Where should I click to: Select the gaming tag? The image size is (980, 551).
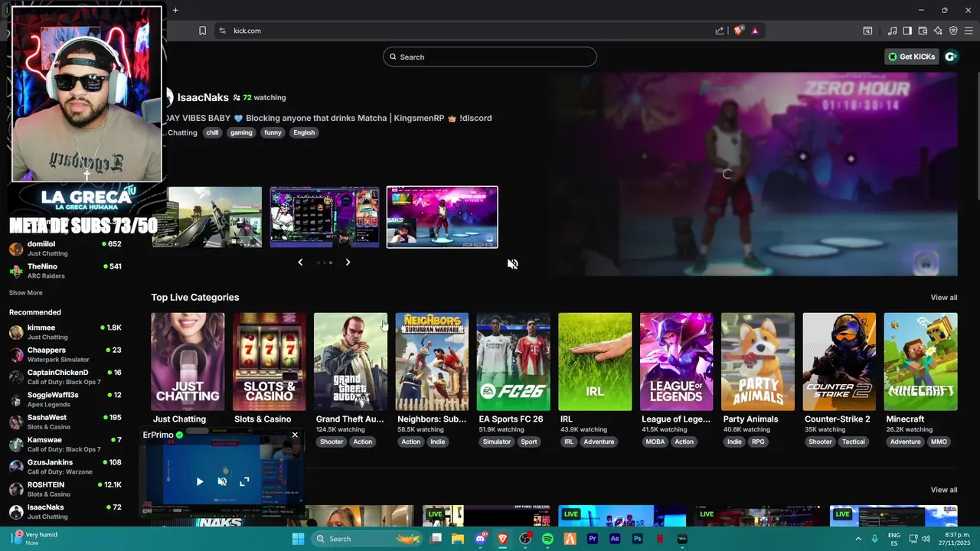coord(241,132)
